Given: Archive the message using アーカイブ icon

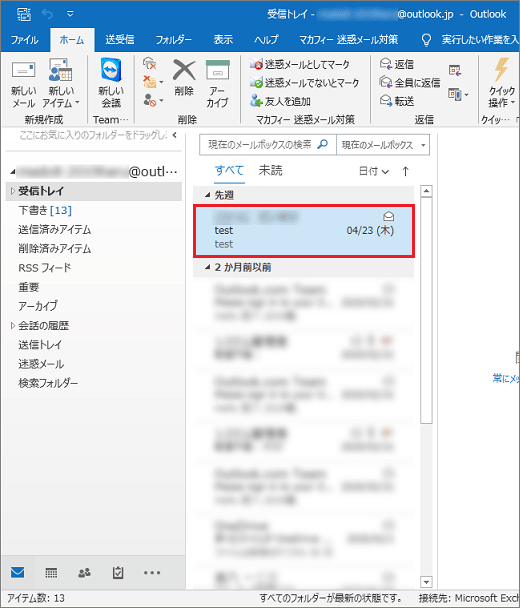Looking at the screenshot, I should pyautogui.click(x=218, y=83).
